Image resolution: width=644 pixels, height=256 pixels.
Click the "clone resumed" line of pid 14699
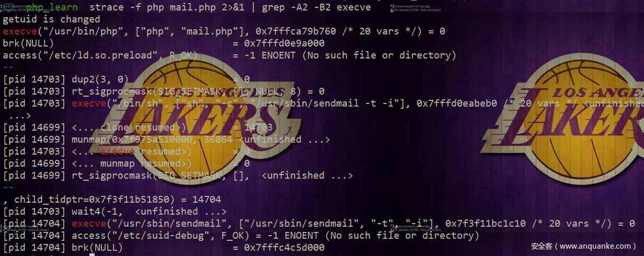(137, 127)
